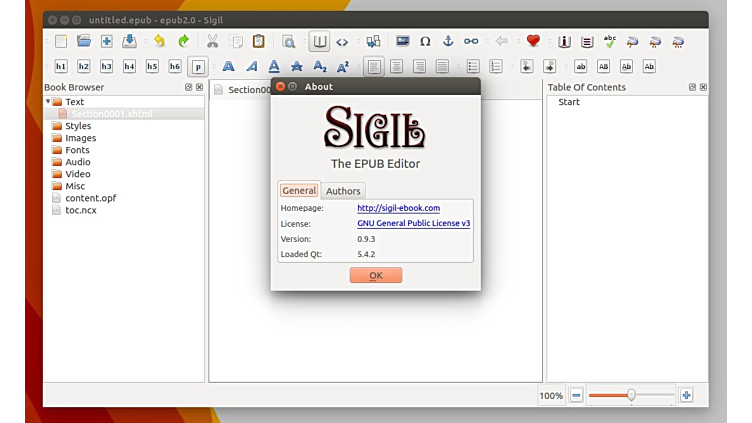The height and width of the screenshot is (423, 752).
Task: Toggle the h1 heading button
Action: point(61,67)
